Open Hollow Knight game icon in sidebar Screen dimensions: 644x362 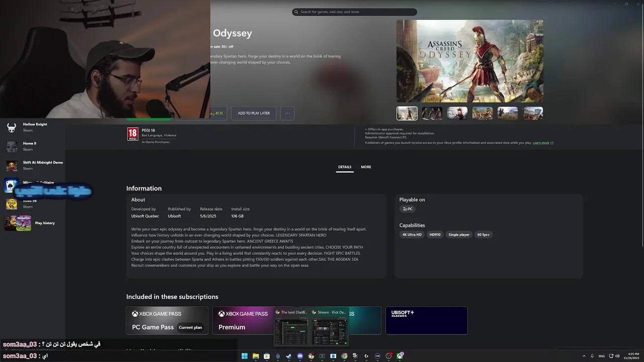pyautogui.click(x=11, y=127)
